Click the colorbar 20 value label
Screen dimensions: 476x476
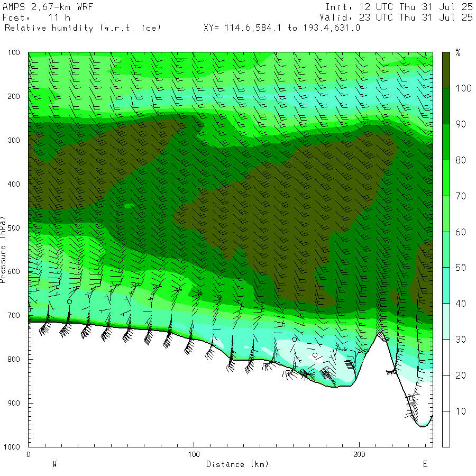(x=461, y=376)
